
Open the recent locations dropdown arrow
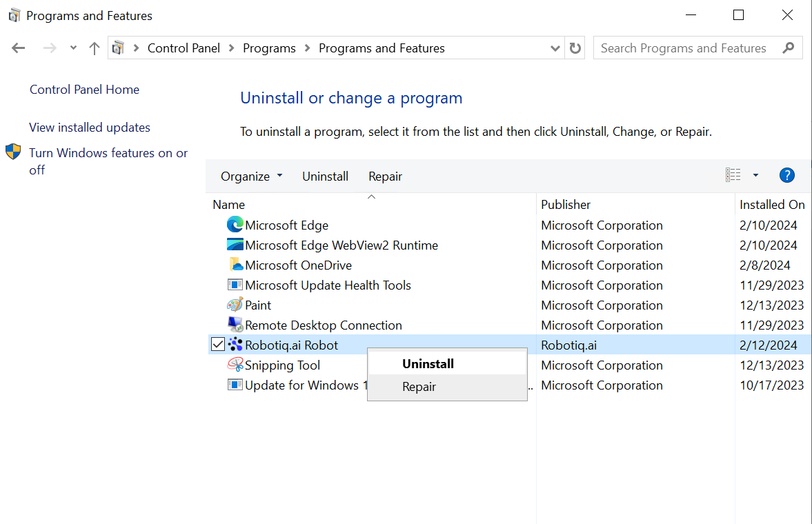pos(73,48)
